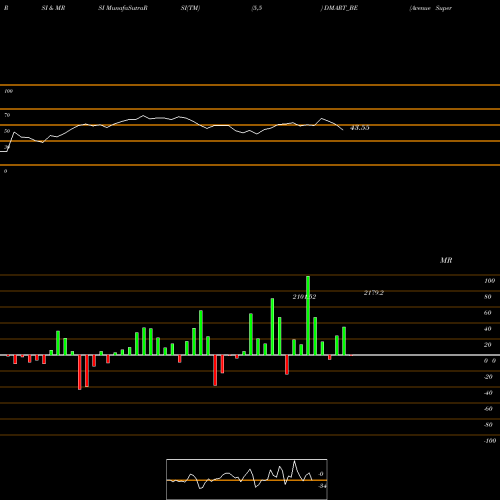Click the SI & MR header text
The height and width of the screenshot is (500, 500).
(53, 8)
